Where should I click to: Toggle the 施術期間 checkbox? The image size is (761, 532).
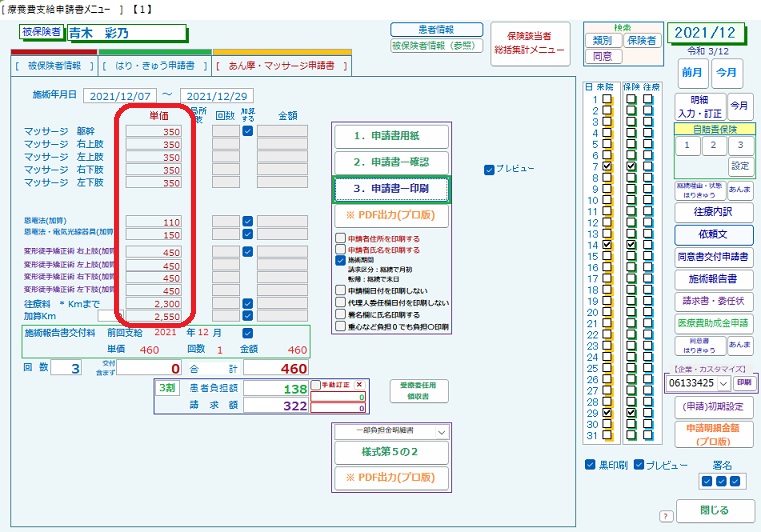pyautogui.click(x=340, y=260)
